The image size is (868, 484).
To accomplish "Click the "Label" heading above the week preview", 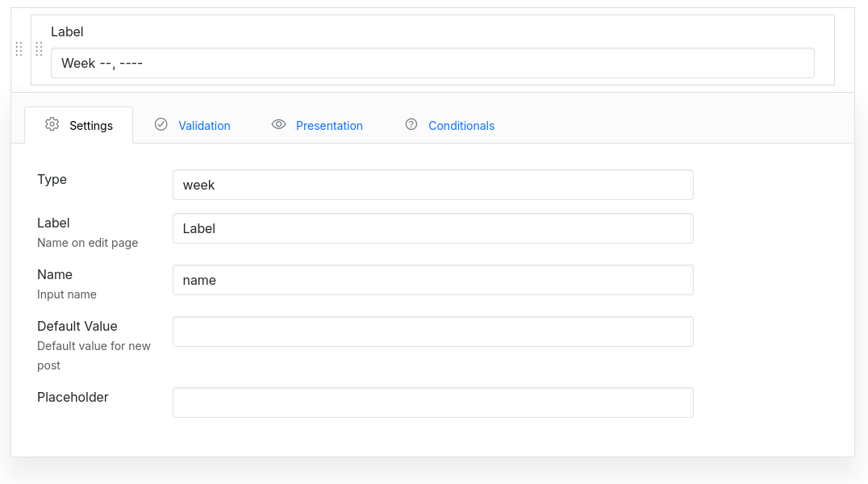I will (67, 31).
